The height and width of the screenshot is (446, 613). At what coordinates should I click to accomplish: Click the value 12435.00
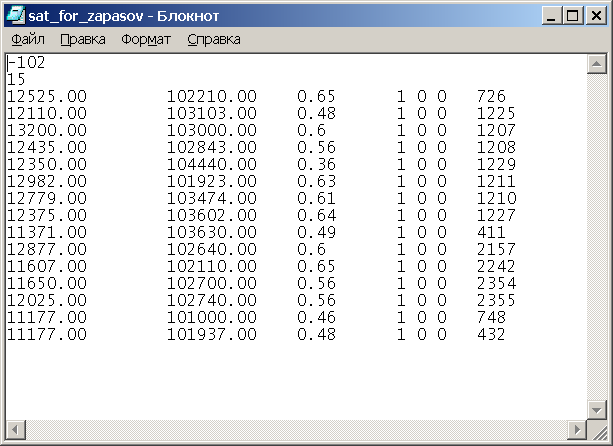point(47,147)
